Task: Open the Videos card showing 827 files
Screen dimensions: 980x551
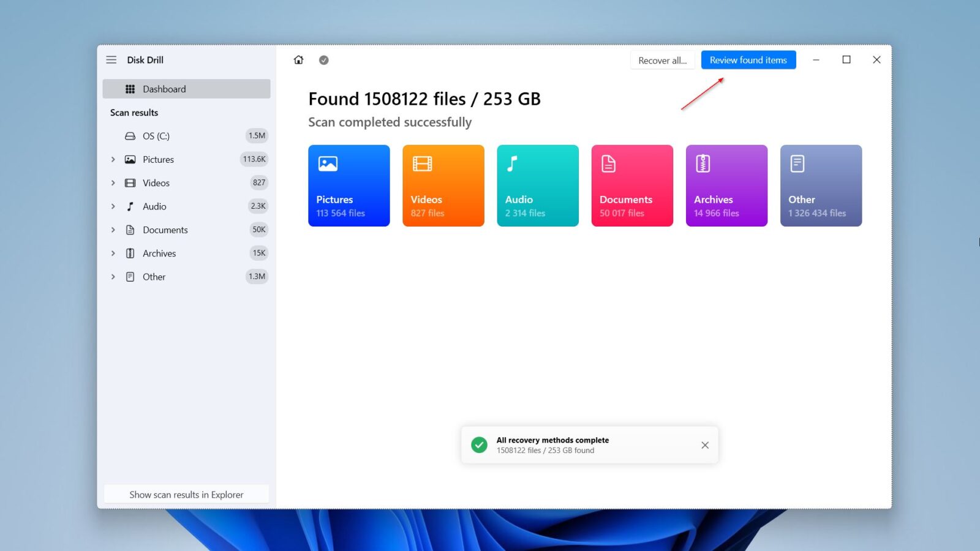Action: pyautogui.click(x=443, y=186)
